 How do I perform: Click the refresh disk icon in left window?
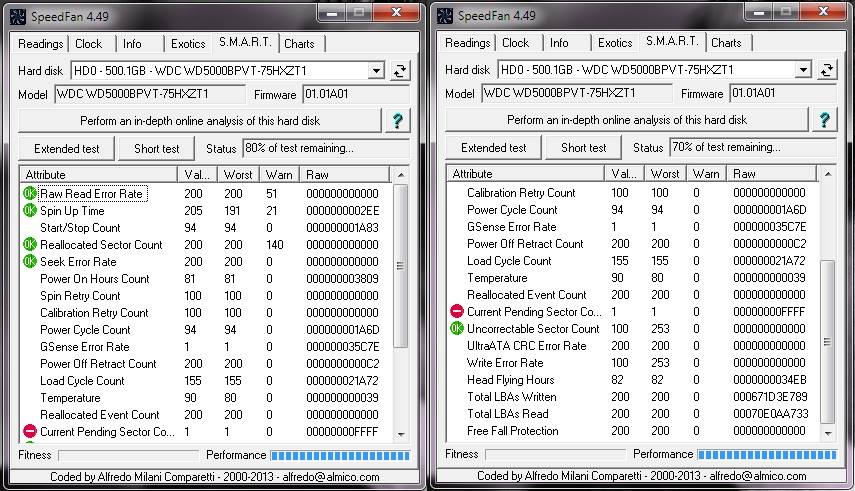click(x=399, y=71)
